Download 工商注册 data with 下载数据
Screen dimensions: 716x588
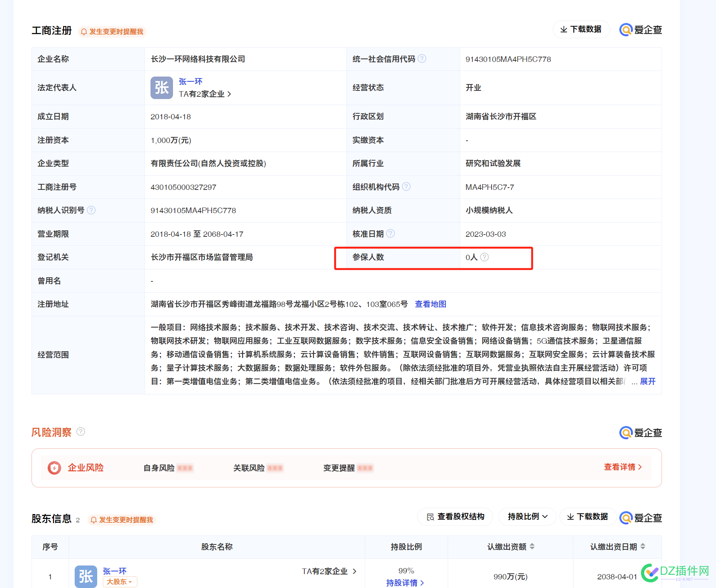pyautogui.click(x=581, y=29)
